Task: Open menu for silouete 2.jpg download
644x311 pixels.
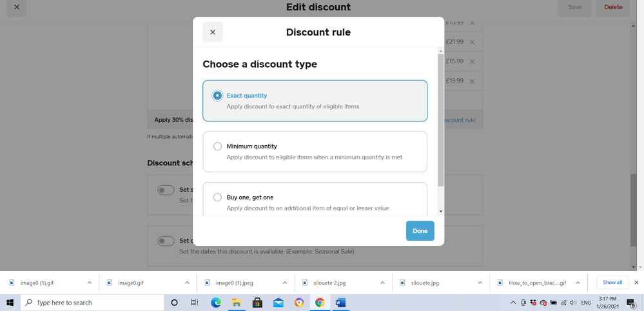Action: [x=382, y=283]
